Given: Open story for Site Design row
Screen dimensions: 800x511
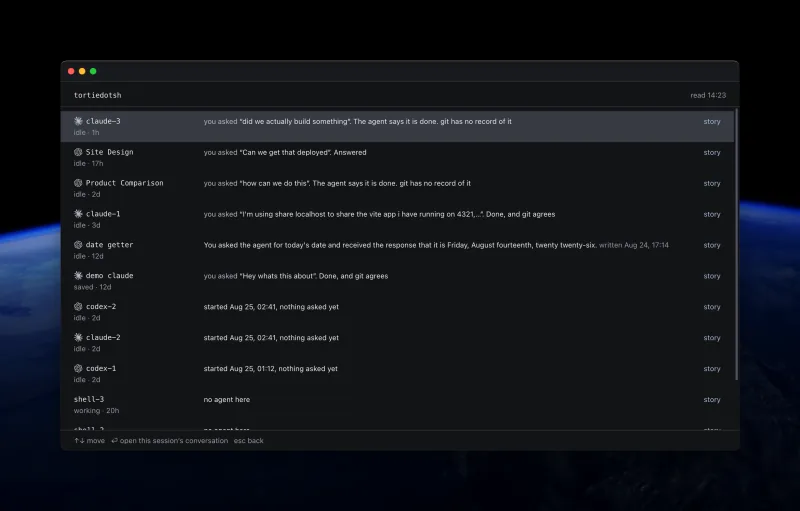Looking at the screenshot, I should (x=712, y=152).
